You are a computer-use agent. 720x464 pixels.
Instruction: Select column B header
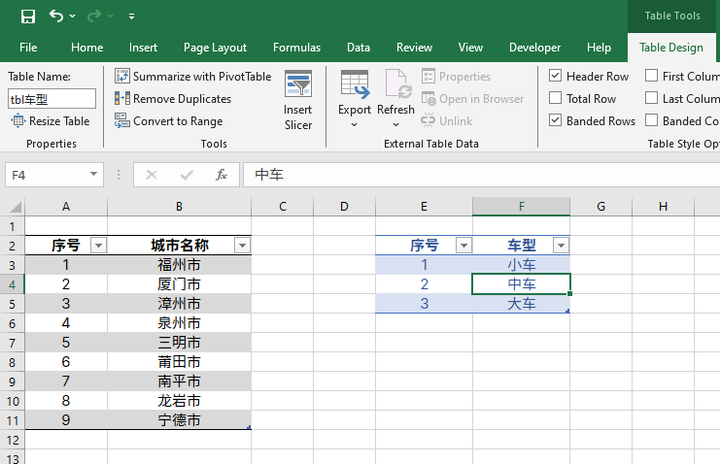pos(179,207)
